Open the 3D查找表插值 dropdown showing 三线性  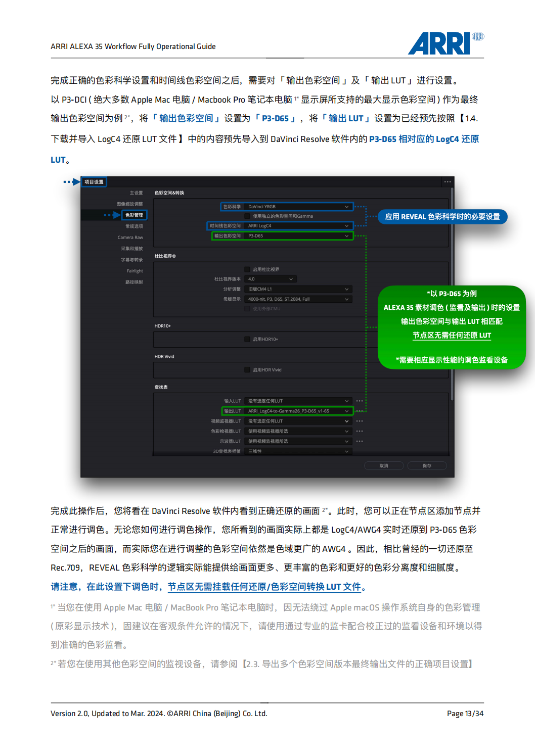296,451
